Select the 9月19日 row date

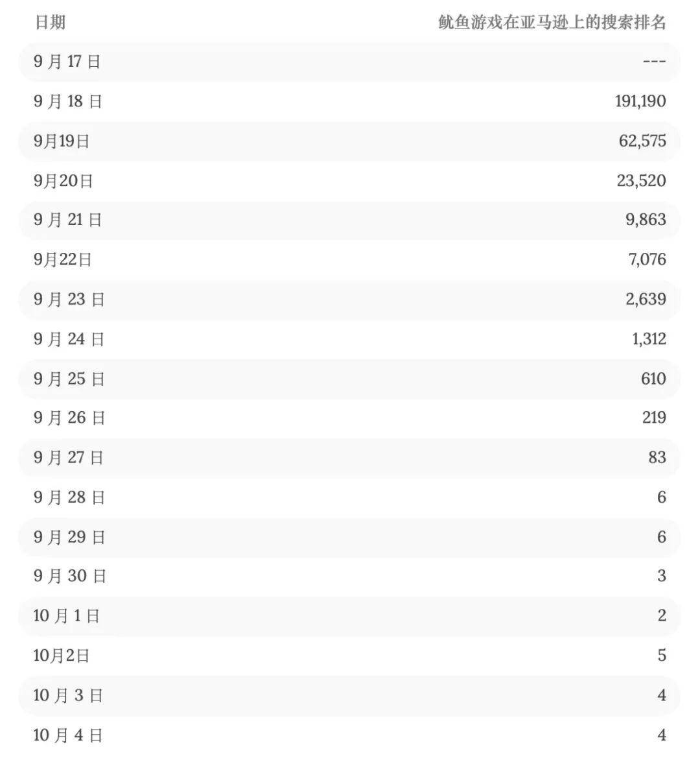(62, 141)
